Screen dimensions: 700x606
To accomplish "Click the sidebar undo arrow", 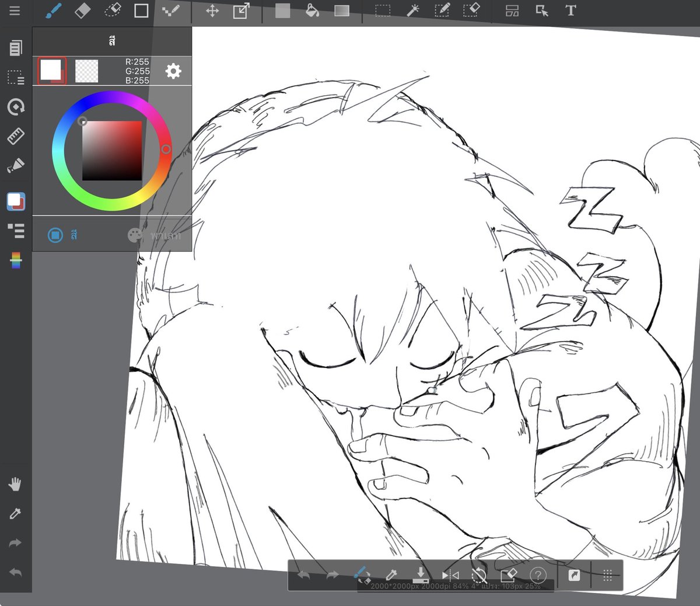I will tap(15, 573).
